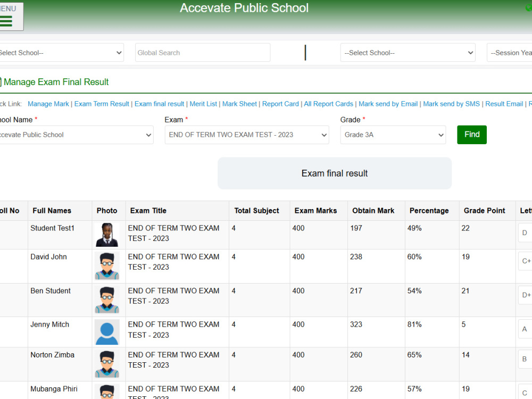The width and height of the screenshot is (532, 399).
Task: Click Ben Student's avatar photo
Action: (107, 300)
